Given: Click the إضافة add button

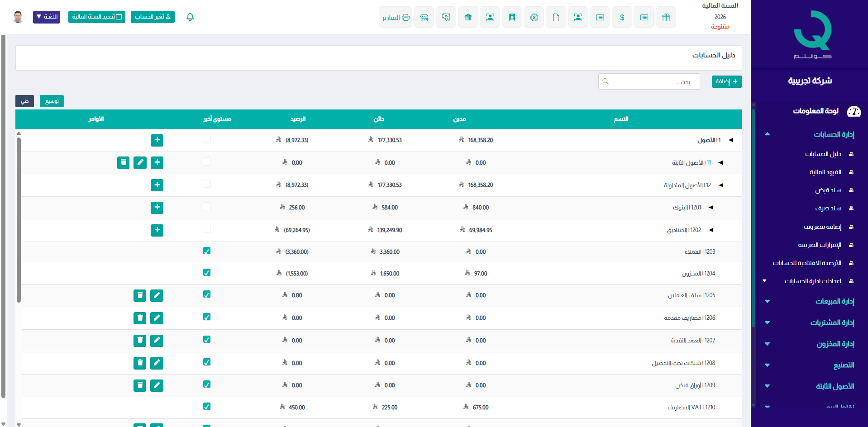Looking at the screenshot, I should tap(726, 81).
